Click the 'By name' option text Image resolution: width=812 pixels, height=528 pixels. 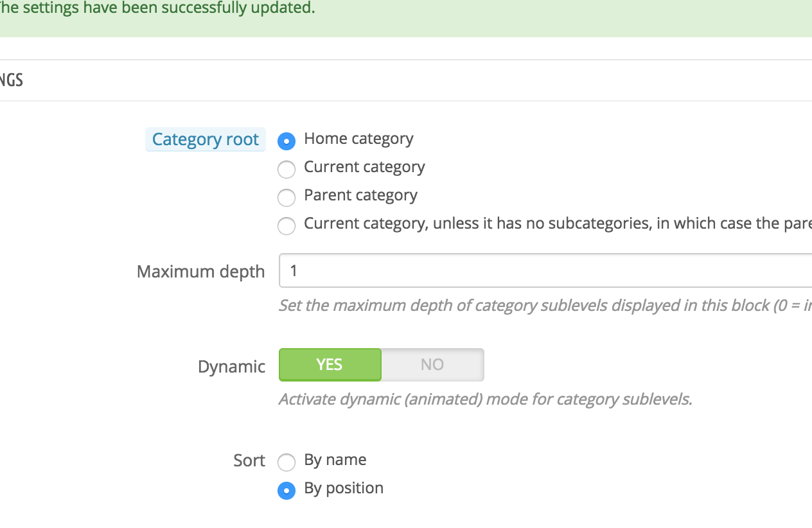tap(335, 460)
